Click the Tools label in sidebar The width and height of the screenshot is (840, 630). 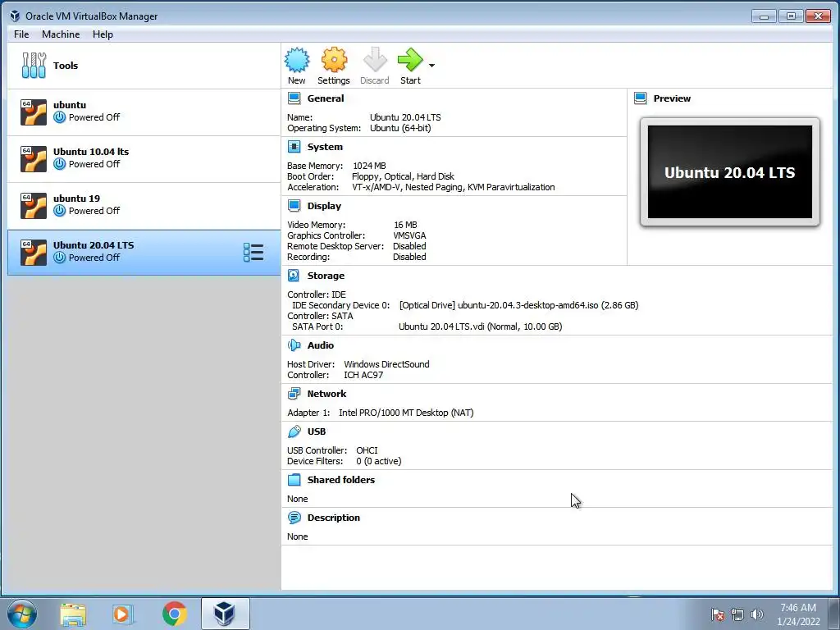66,66
